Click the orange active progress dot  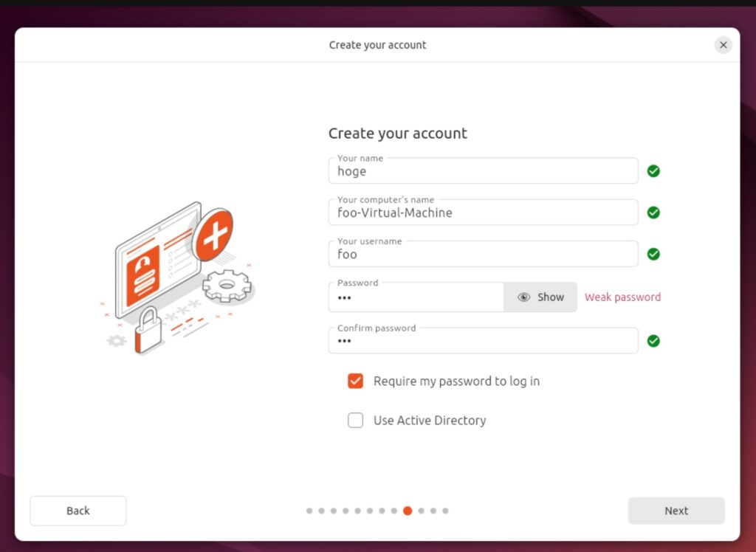pyautogui.click(x=408, y=511)
